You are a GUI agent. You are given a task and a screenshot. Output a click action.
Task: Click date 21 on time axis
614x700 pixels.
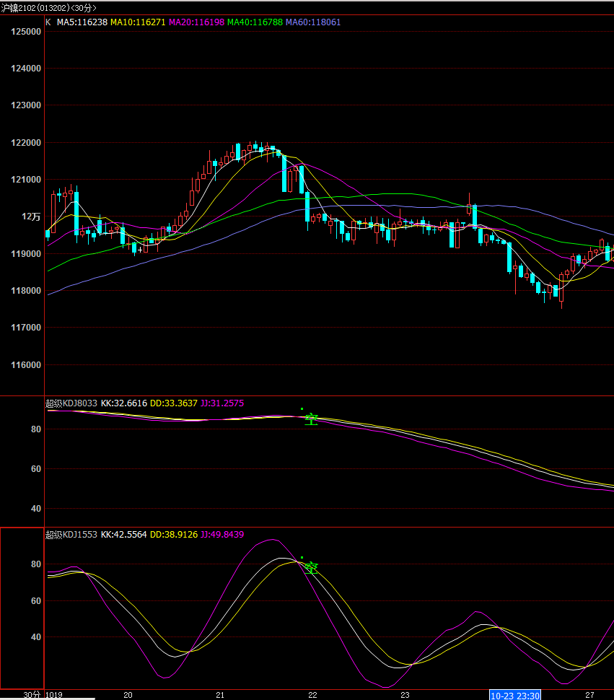point(221,695)
